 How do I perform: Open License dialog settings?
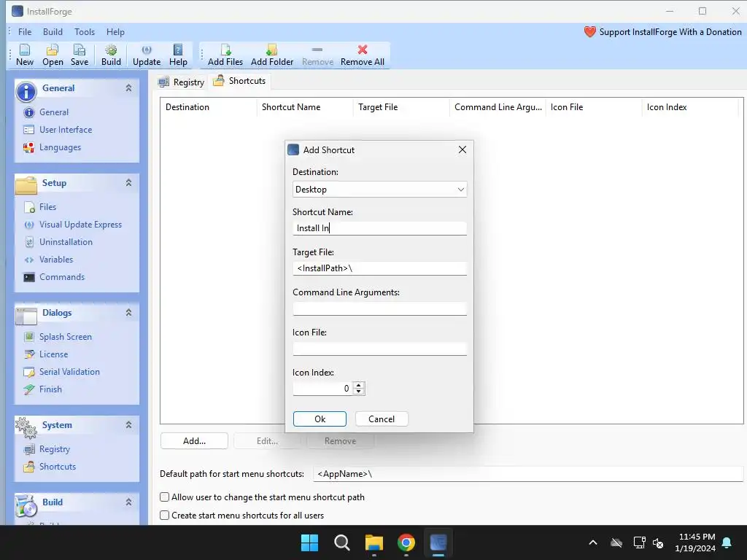[x=53, y=354]
